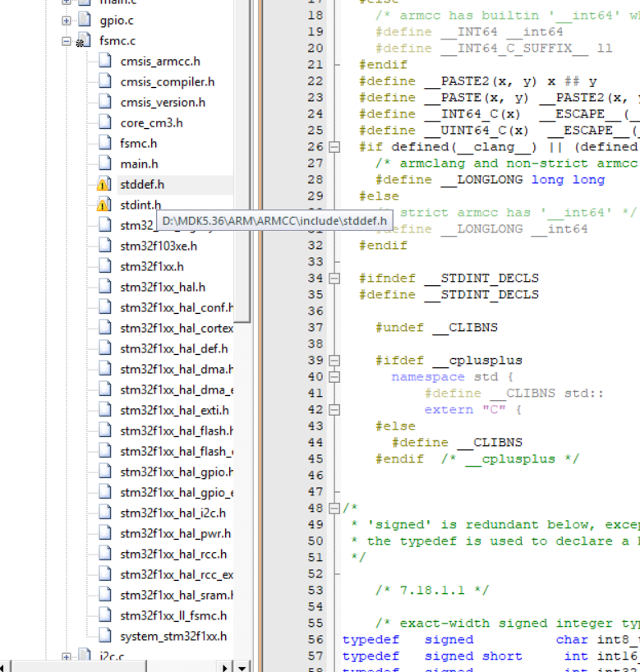Open core_cm3.h from the tree
The width and height of the screenshot is (640, 672).
[151, 123]
